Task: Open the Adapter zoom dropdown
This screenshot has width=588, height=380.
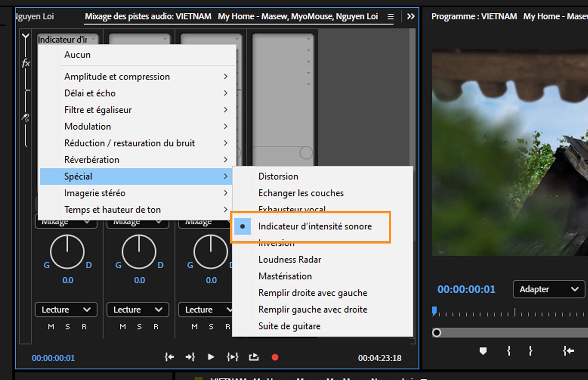Action: click(x=548, y=289)
